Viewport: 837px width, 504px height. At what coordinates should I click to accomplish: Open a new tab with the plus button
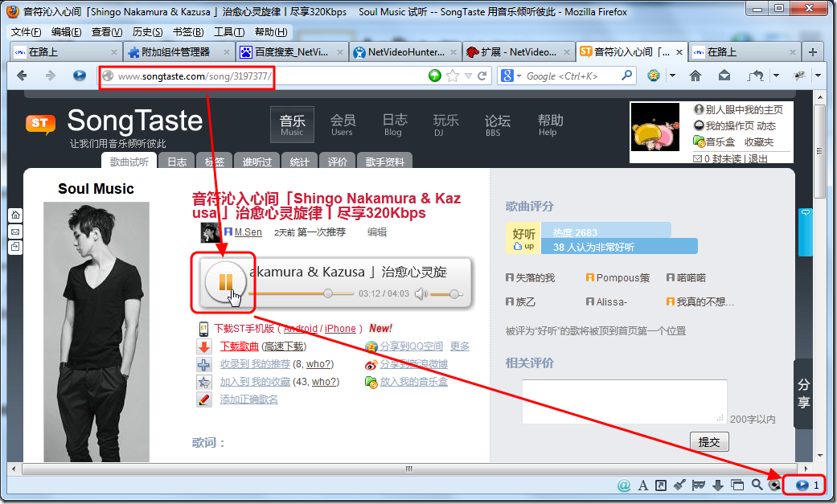click(x=812, y=51)
